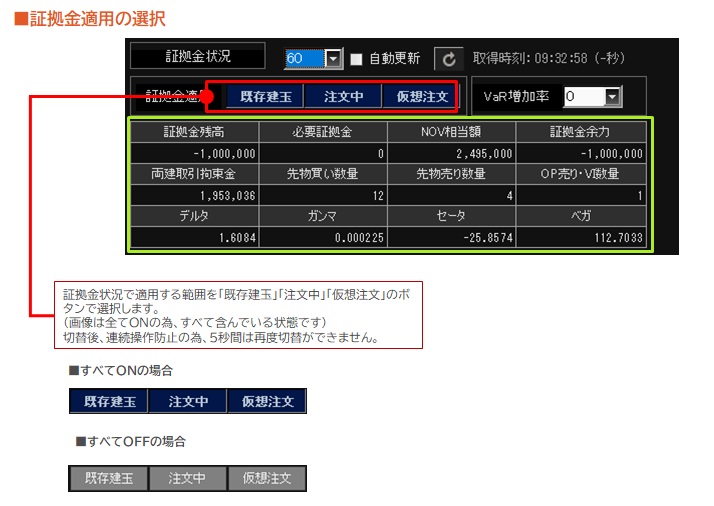The width and height of the screenshot is (714, 506).
Task: Click the 先物買い数量 value 12
Action: point(323,195)
